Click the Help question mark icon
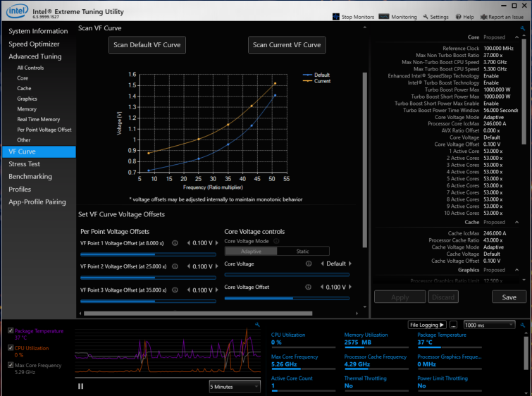The width and height of the screenshot is (532, 396). point(459,16)
